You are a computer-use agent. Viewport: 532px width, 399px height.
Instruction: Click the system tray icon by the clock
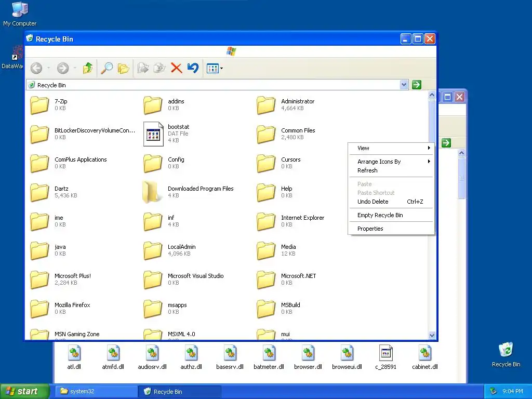[494, 392]
